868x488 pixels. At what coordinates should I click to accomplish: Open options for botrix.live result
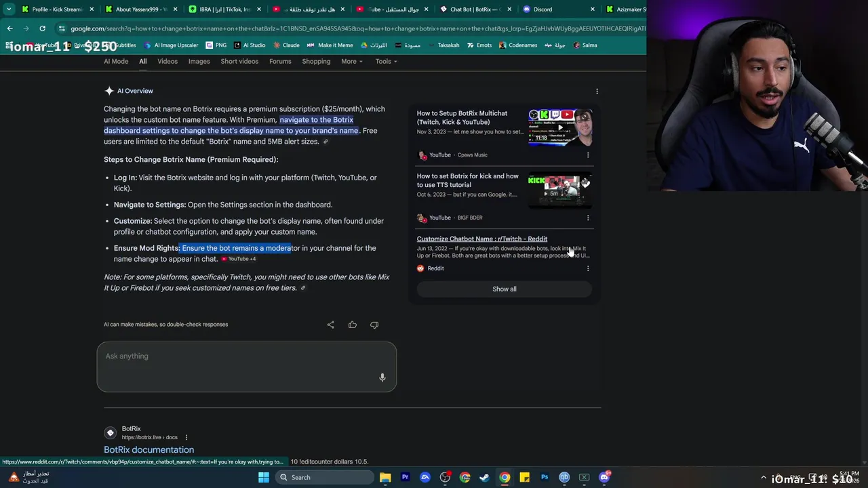click(x=186, y=438)
